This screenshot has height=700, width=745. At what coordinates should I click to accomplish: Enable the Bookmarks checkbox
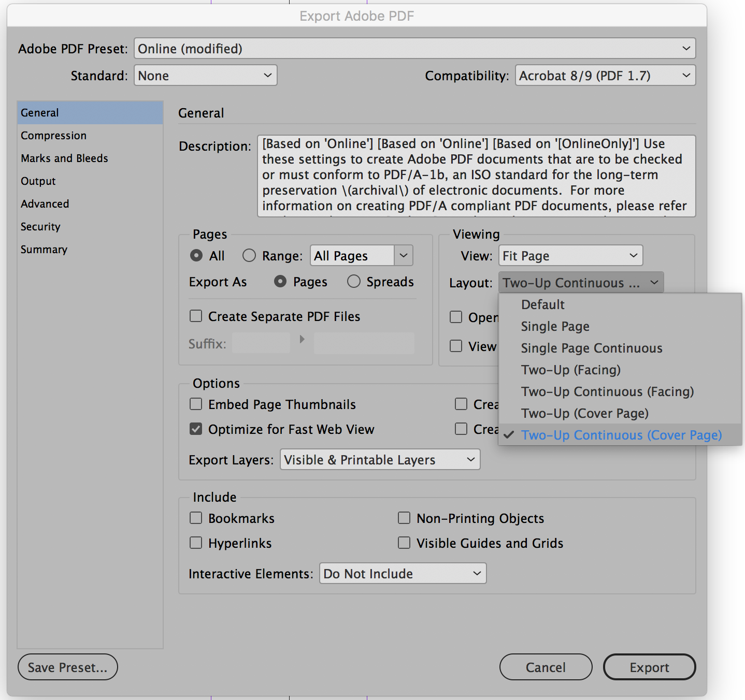coord(196,518)
